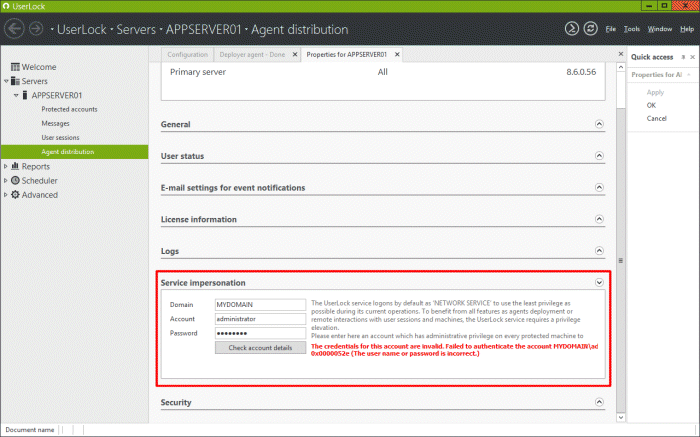This screenshot has height=437, width=700.
Task: Select Welcome in the navigation tree
Action: (39, 67)
